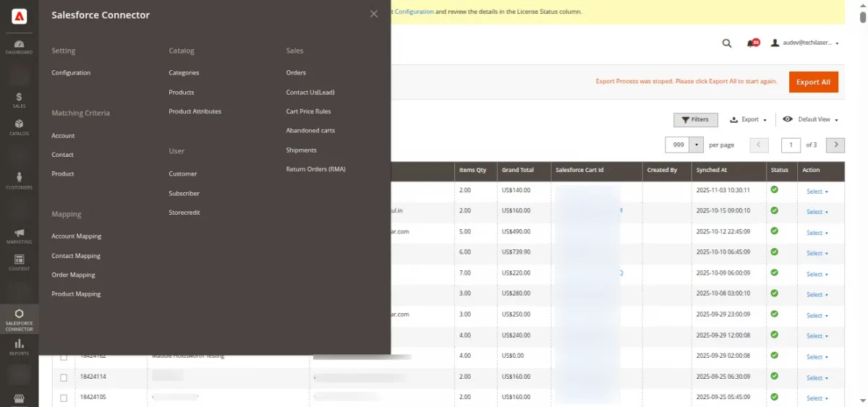Open Account Mapping

(x=76, y=236)
